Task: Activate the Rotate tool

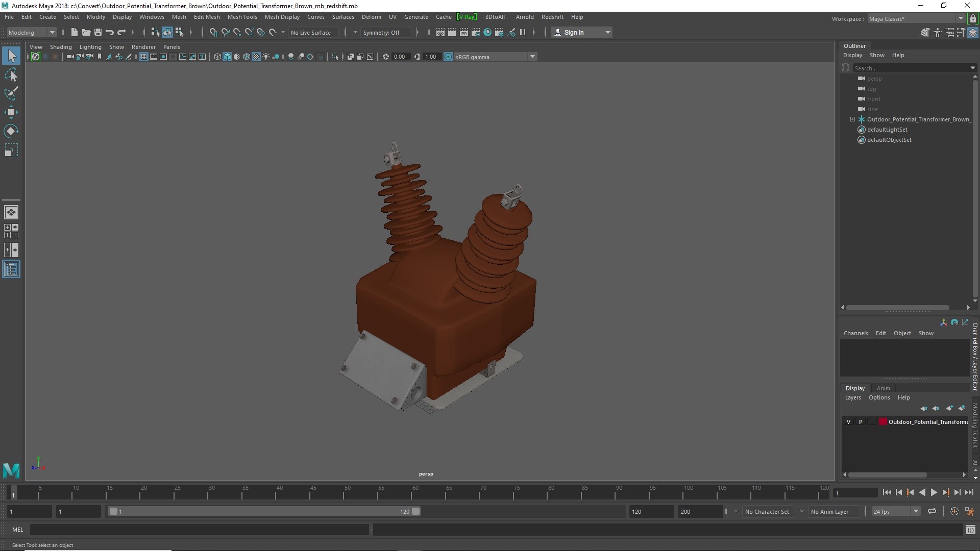Action: pyautogui.click(x=11, y=131)
